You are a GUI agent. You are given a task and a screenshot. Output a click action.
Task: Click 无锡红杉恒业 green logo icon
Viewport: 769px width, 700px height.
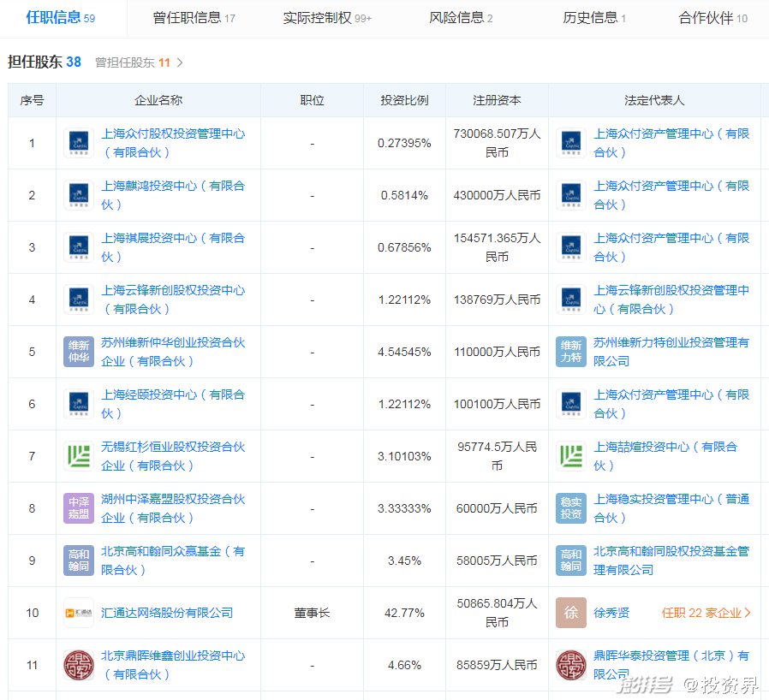(79, 456)
